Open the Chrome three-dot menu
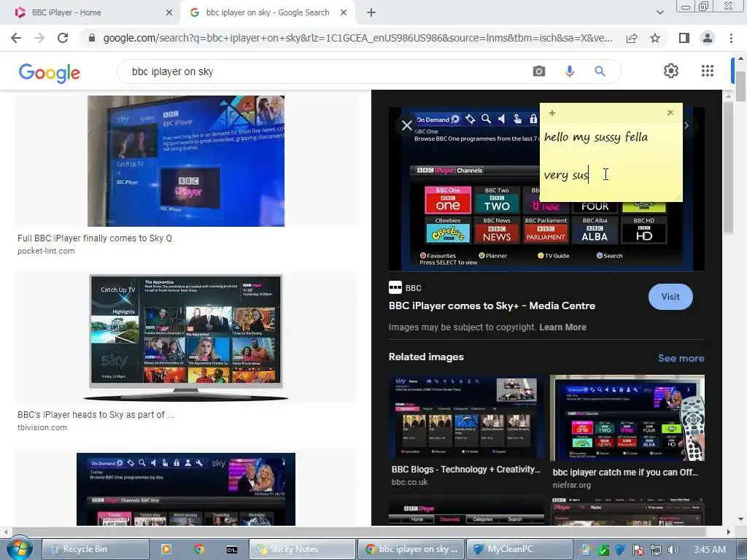This screenshot has height=560, width=747. pos(731,38)
